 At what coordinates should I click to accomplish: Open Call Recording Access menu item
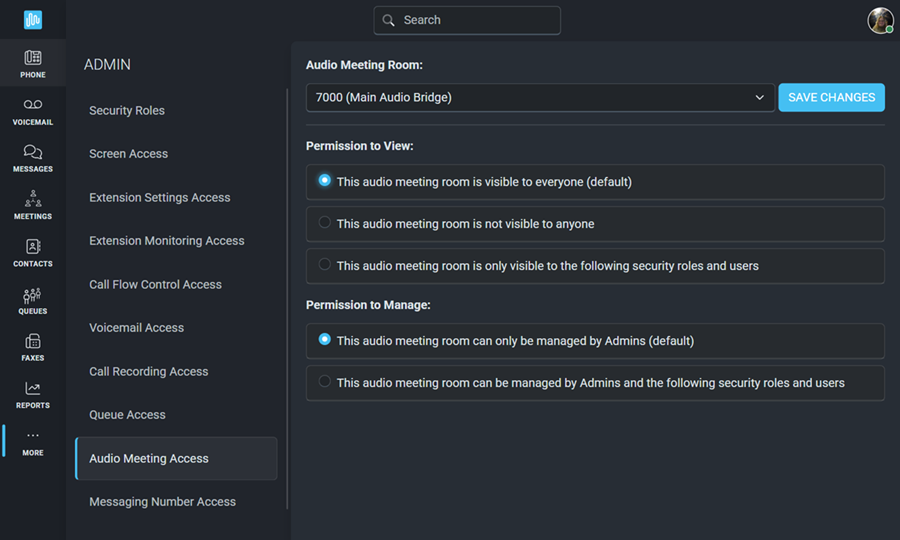[x=149, y=371]
